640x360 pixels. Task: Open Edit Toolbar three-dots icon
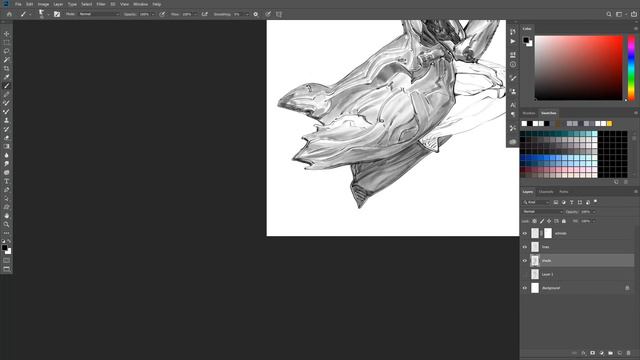click(x=7, y=233)
